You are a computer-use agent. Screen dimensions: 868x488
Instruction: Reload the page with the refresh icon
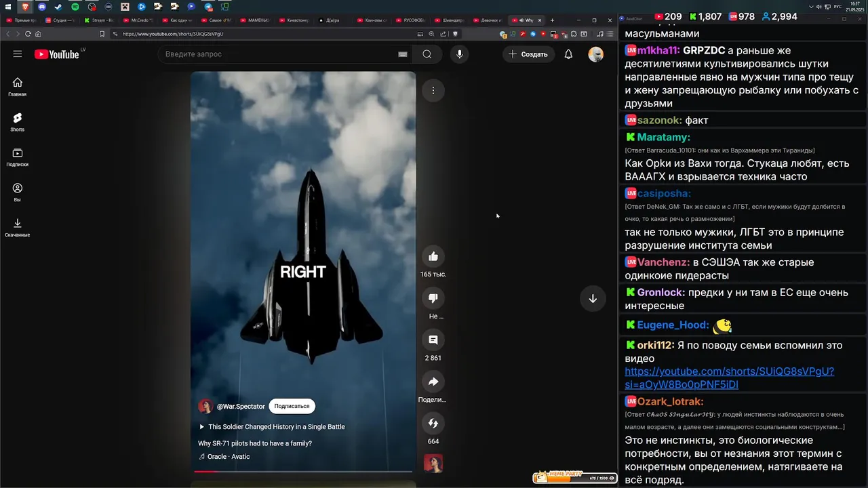point(28,34)
